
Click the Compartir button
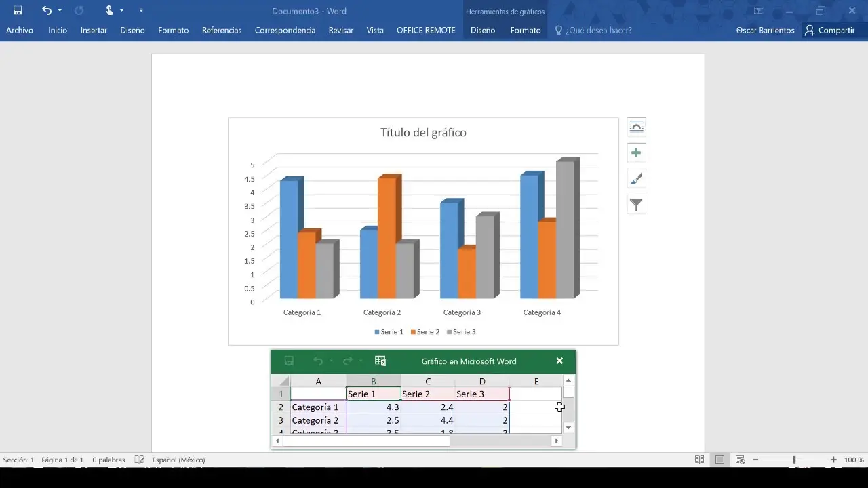pos(829,30)
